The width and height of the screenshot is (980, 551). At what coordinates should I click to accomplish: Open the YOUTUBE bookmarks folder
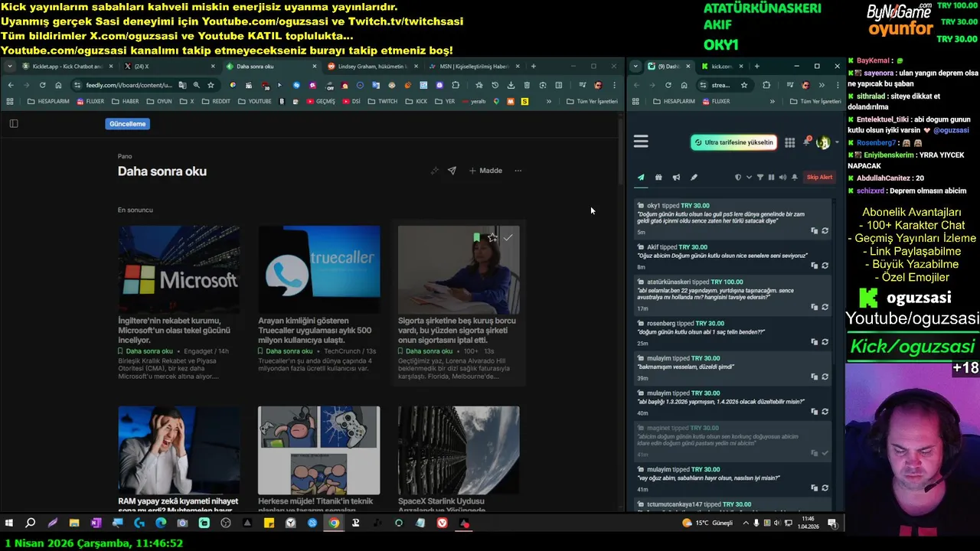pos(254,101)
